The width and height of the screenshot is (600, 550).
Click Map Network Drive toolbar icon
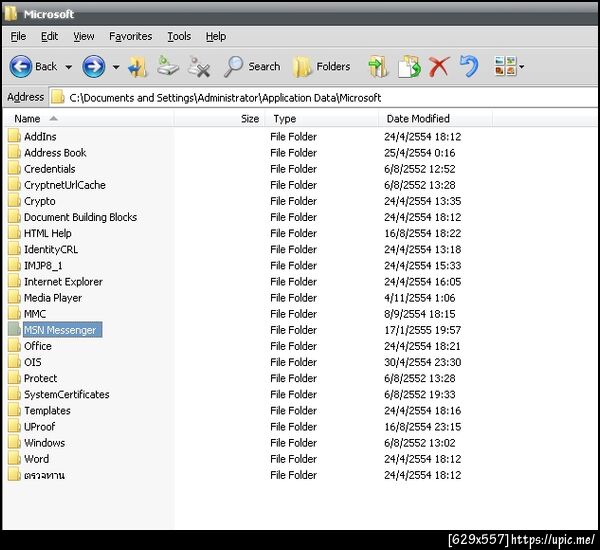click(168, 66)
